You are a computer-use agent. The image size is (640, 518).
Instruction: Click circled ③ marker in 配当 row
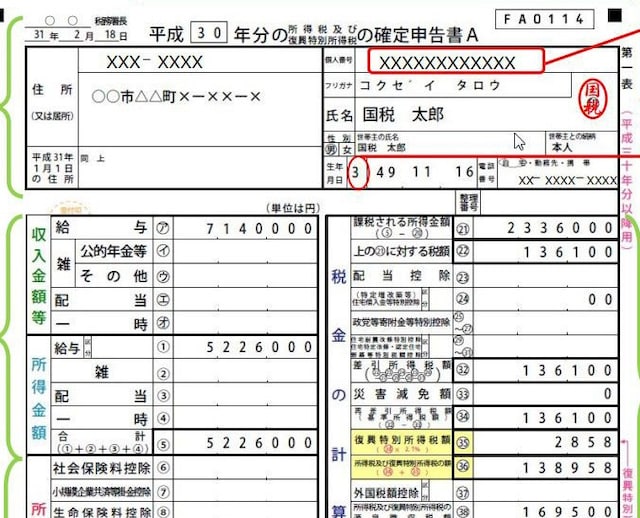163,396
